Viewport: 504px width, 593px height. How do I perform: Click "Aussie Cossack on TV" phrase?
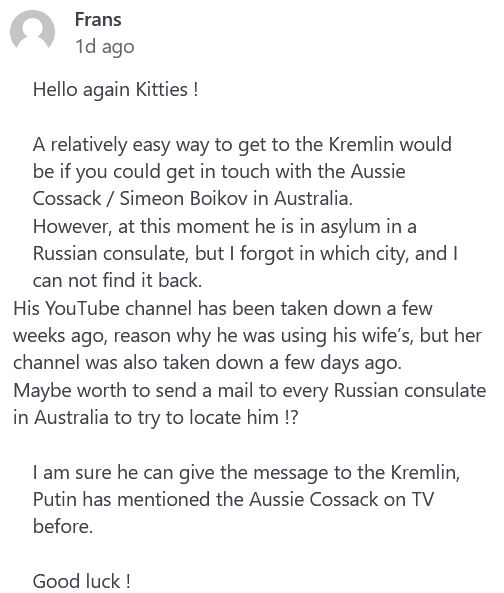coord(341,499)
